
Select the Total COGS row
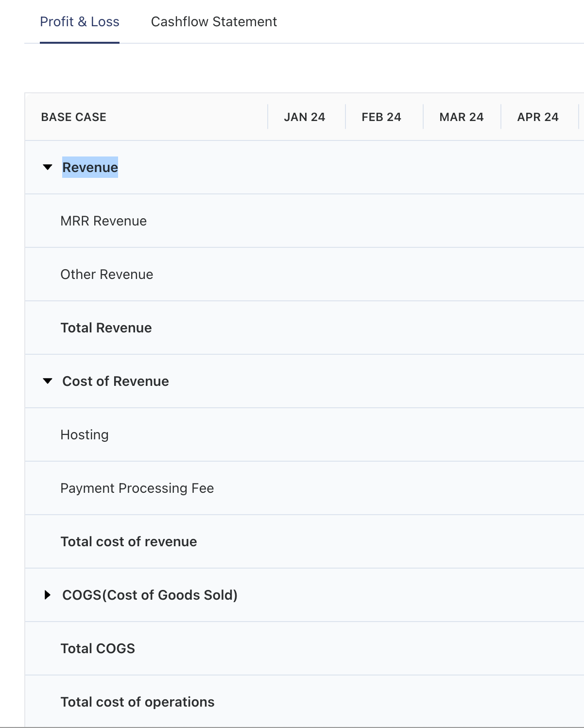[x=97, y=648]
